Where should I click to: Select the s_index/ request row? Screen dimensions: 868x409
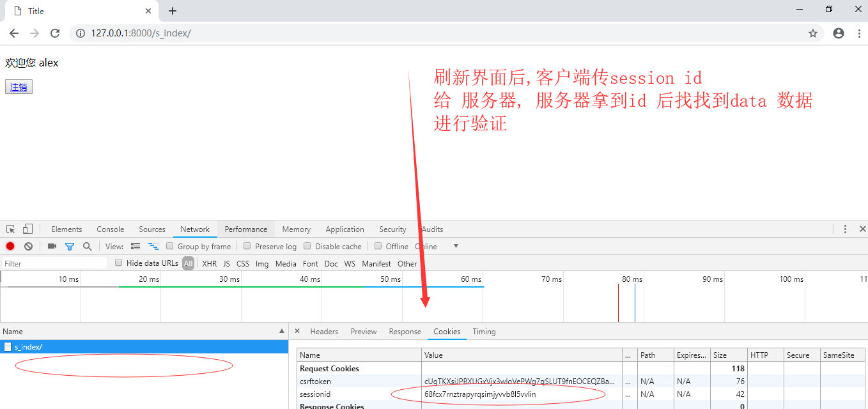(144, 347)
